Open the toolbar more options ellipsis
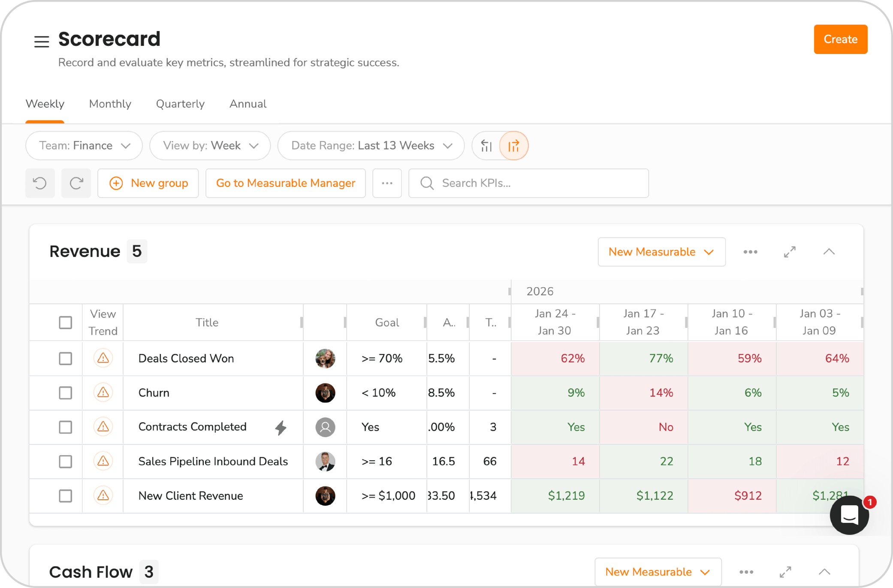The image size is (893, 588). [x=387, y=183]
